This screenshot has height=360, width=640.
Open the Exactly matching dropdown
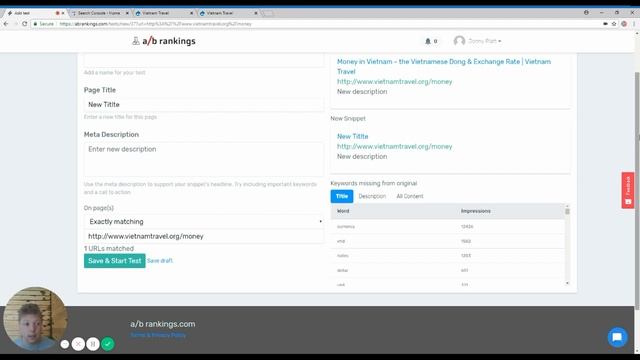point(204,222)
